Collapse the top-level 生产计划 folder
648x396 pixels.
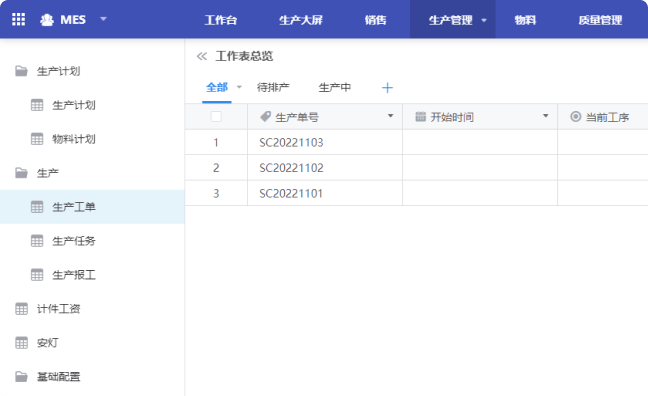point(58,71)
